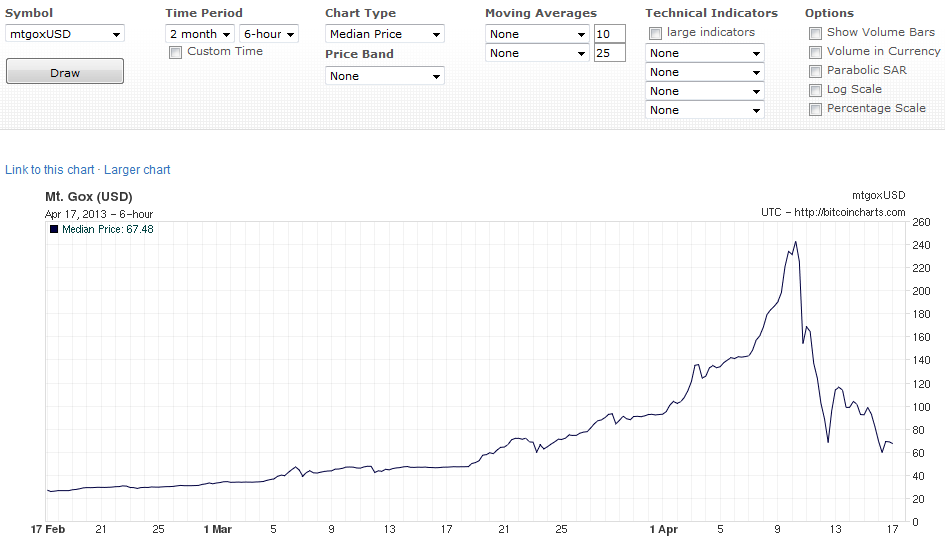The width and height of the screenshot is (945, 547).
Task: Open the Price Band dropdown
Action: (x=385, y=76)
